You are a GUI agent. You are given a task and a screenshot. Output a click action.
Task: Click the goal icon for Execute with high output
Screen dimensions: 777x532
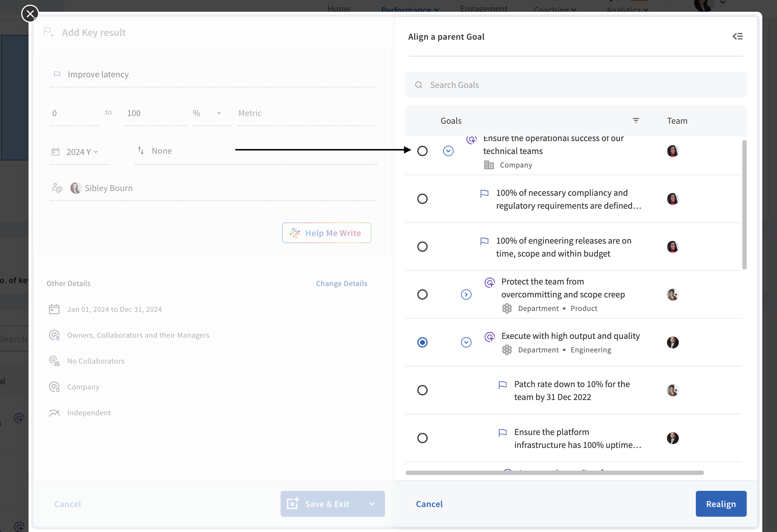coord(490,337)
